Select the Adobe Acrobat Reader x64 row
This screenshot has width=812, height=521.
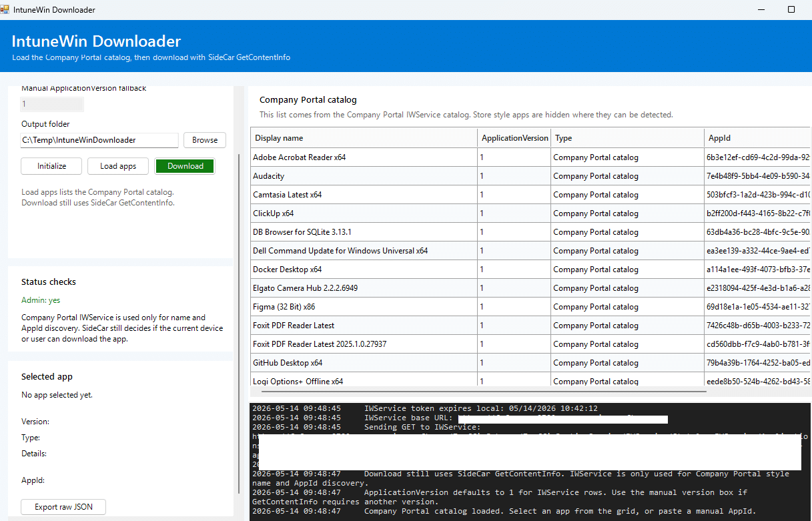click(x=531, y=157)
